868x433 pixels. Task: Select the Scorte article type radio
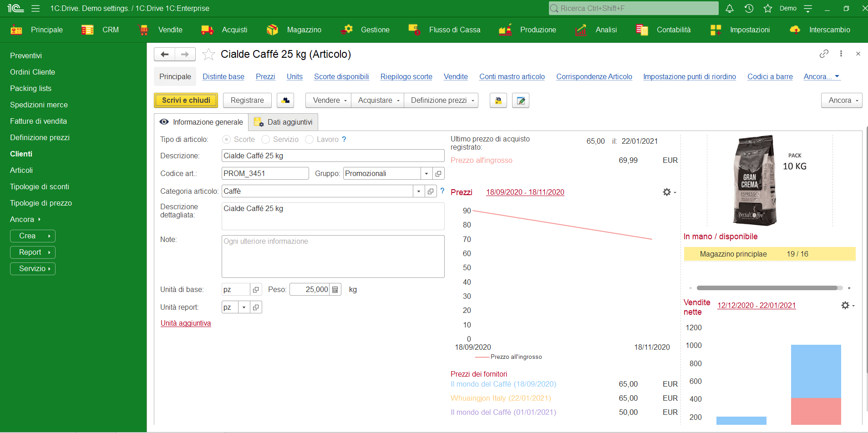point(226,139)
